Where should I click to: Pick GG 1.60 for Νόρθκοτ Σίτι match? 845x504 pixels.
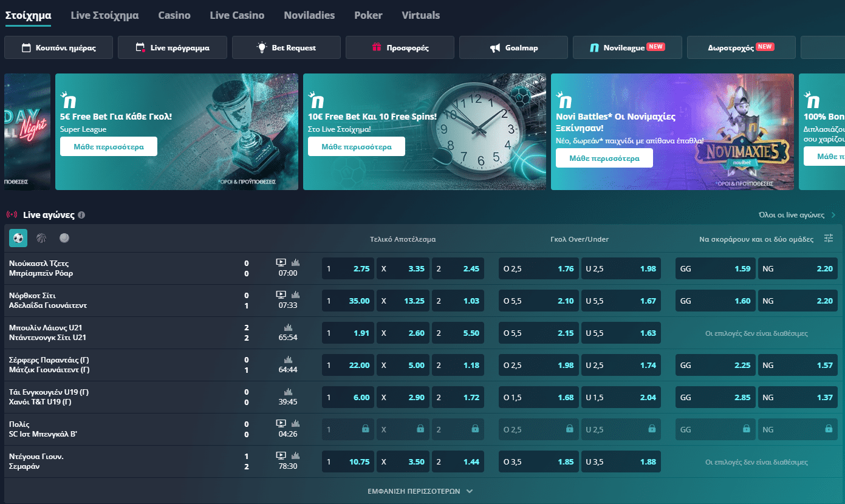(716, 301)
